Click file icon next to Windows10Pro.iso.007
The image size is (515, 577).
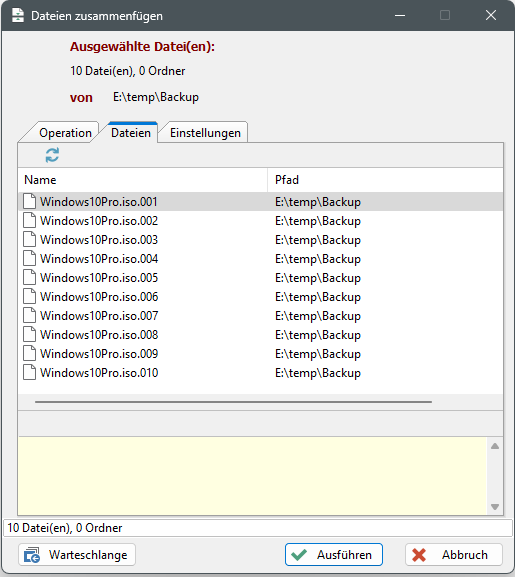(29, 315)
